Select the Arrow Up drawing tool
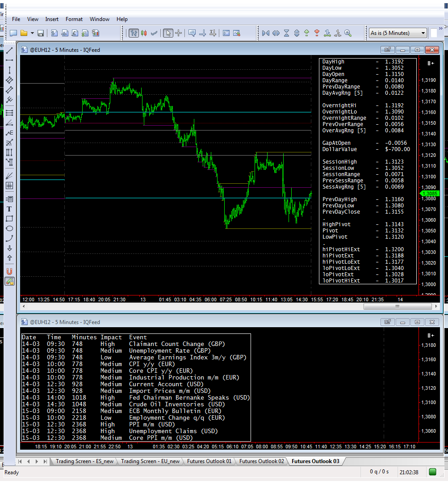This screenshot has height=489, width=448. 9,258
